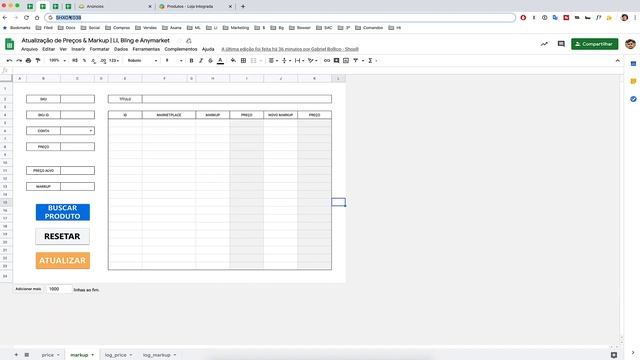Toggle italic formatting

tap(201, 60)
